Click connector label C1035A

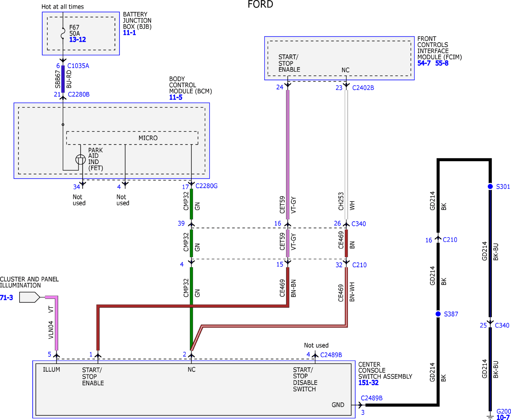(78, 66)
